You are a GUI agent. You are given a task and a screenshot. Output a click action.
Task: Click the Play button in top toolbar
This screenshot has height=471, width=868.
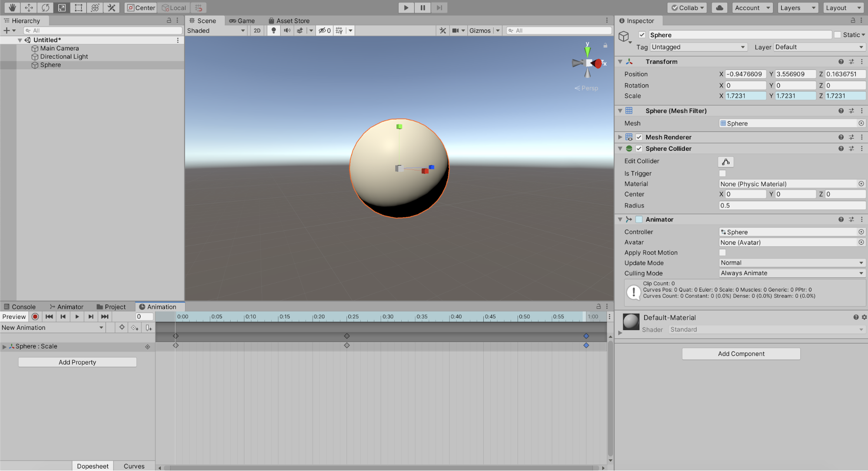406,7
